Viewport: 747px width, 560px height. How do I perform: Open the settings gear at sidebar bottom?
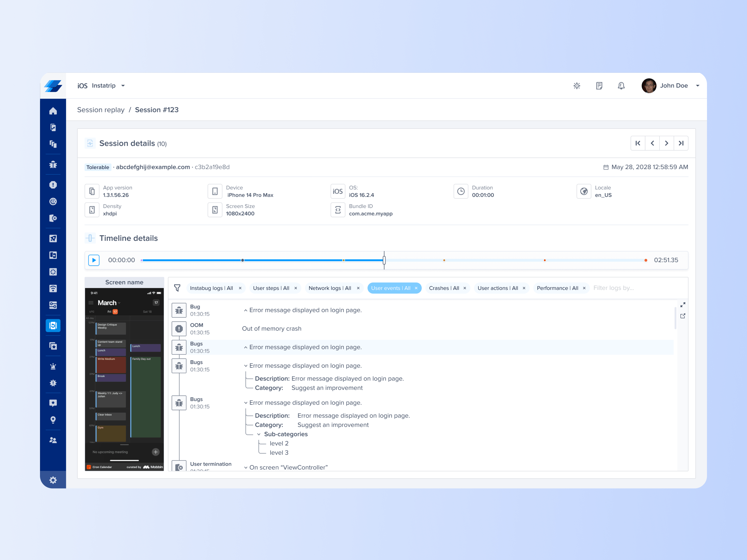pyautogui.click(x=53, y=480)
